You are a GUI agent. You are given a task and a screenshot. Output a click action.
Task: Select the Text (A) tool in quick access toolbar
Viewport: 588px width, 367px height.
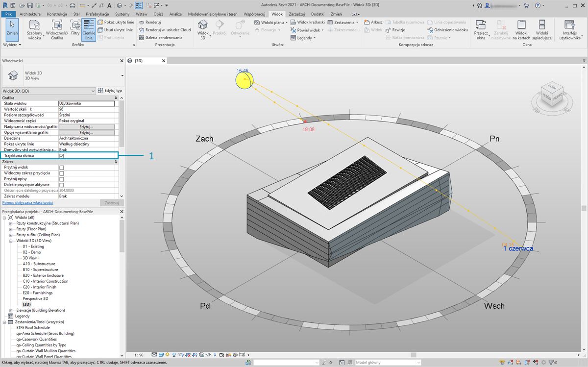[x=109, y=5]
